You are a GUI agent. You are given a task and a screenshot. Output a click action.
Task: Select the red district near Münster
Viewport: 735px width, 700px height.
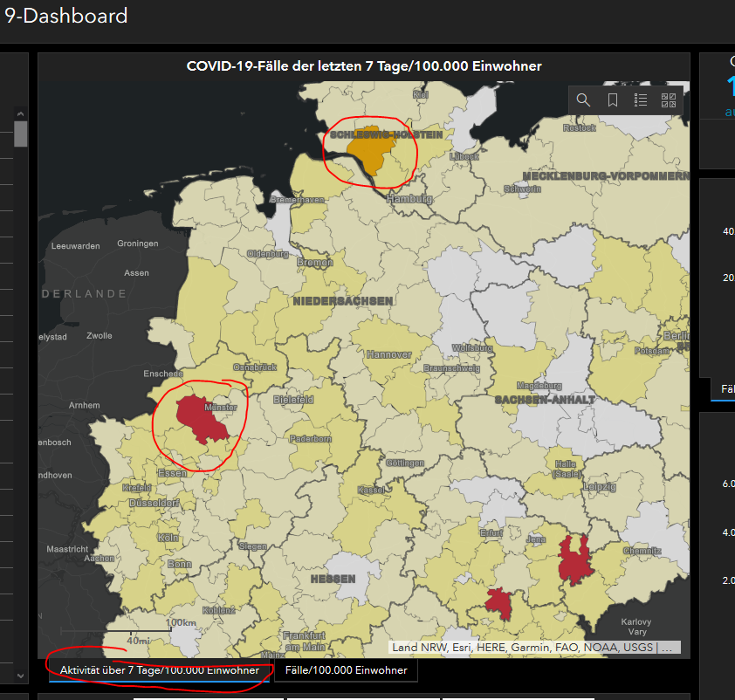(199, 420)
